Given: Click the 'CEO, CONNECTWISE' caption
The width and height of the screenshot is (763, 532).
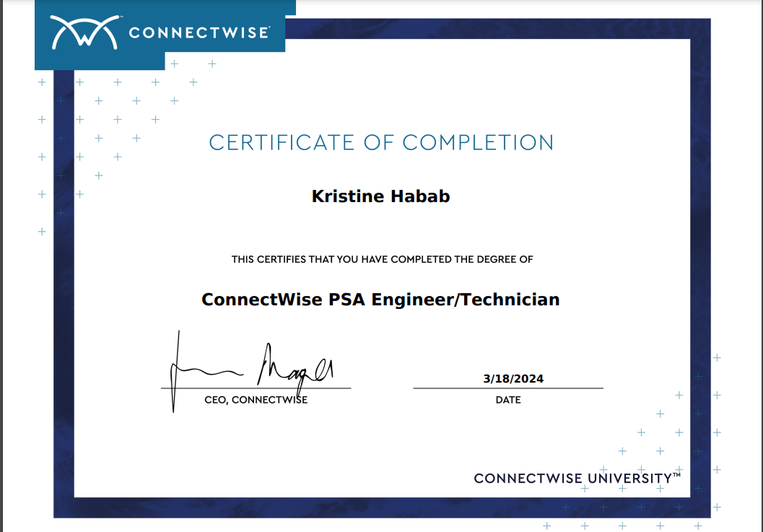Looking at the screenshot, I should pyautogui.click(x=256, y=400).
